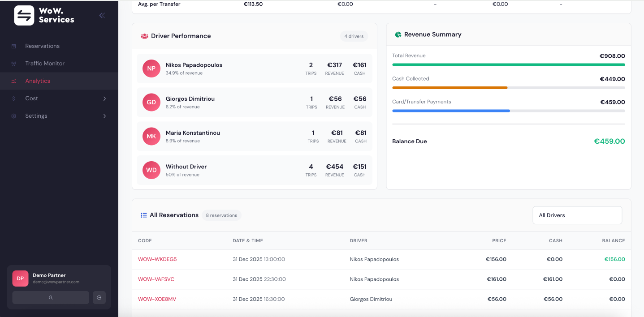Open reservation WOW-VAFSVC link
The image size is (644, 317).
click(156, 279)
